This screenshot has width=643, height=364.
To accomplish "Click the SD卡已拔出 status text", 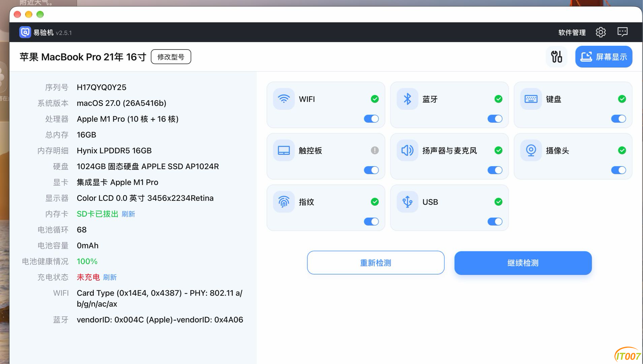I will click(x=97, y=214).
